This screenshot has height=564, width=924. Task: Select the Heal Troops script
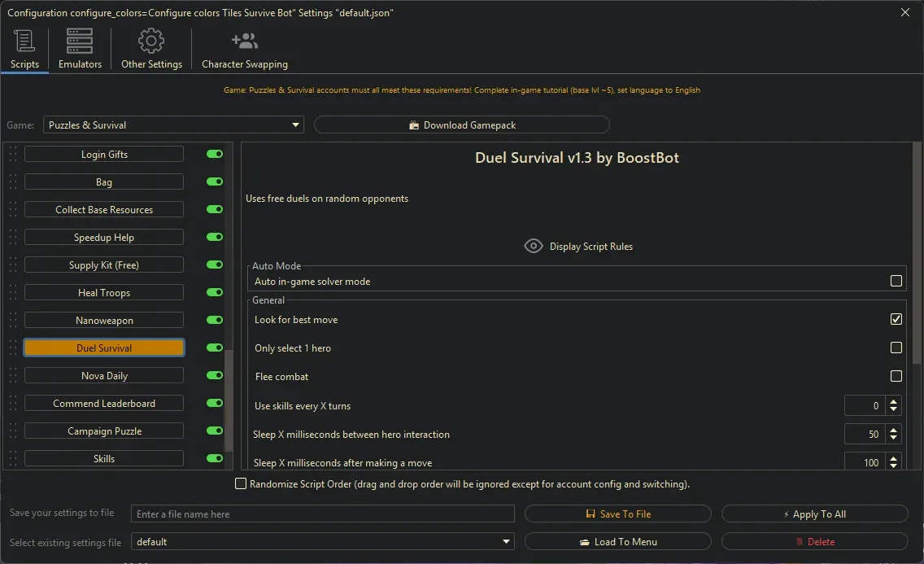[x=103, y=292]
